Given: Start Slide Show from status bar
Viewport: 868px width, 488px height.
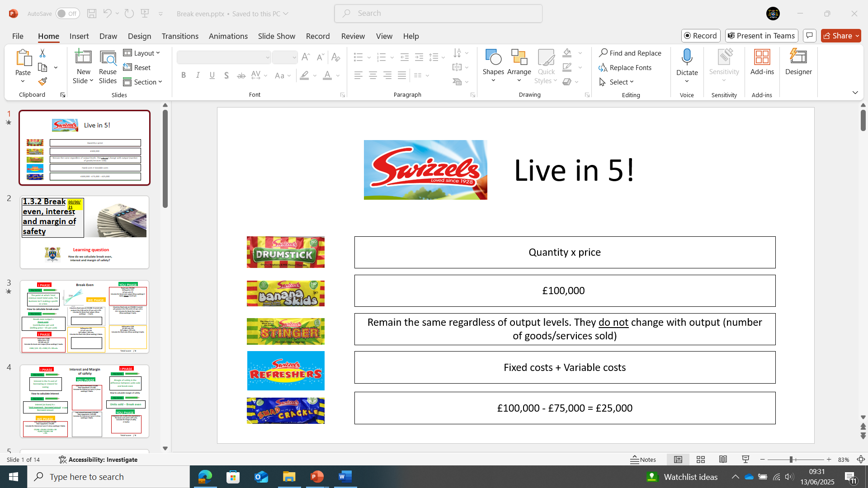Looking at the screenshot, I should click(x=746, y=460).
